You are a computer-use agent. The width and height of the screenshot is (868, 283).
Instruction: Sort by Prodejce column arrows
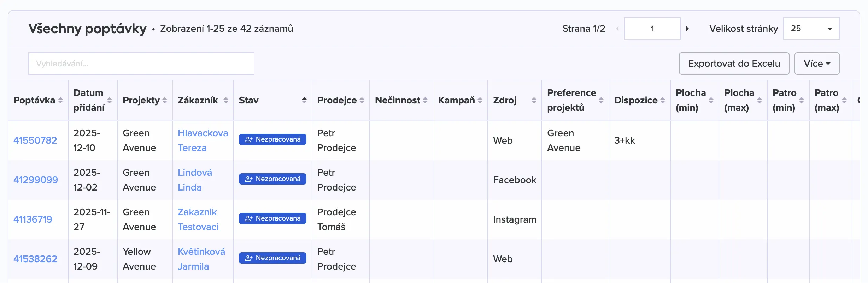click(362, 101)
